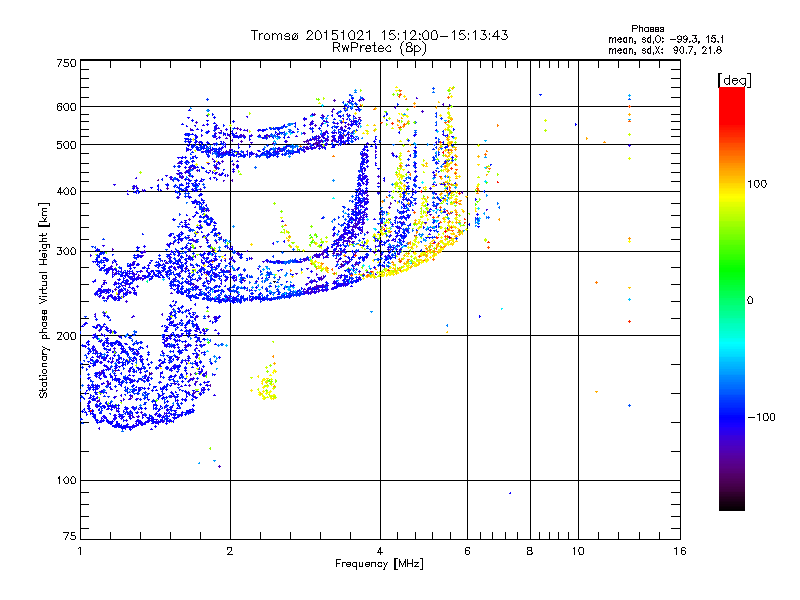Viewport: 800px width, 600px height.
Task: Click the frequency-axis tick label "8"
Action: [530, 551]
